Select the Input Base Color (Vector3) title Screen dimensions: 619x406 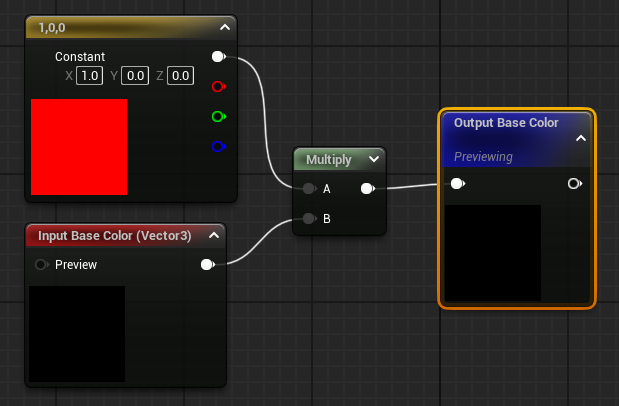pyautogui.click(x=114, y=236)
